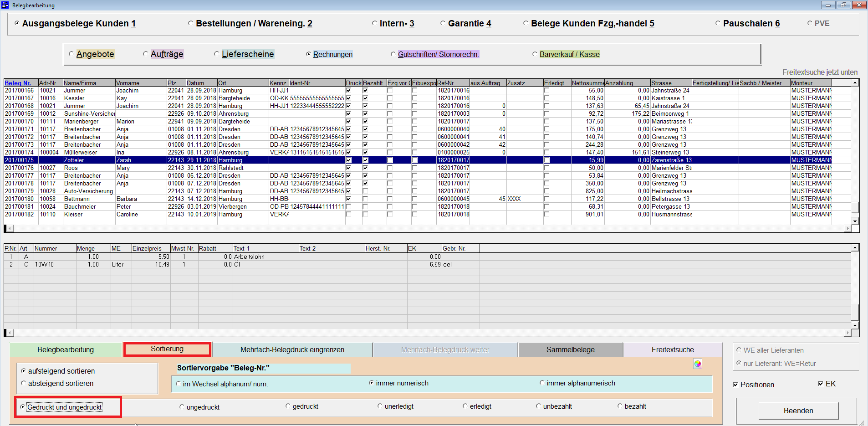Open the color palette icon in Sortierung panel

[x=697, y=364]
